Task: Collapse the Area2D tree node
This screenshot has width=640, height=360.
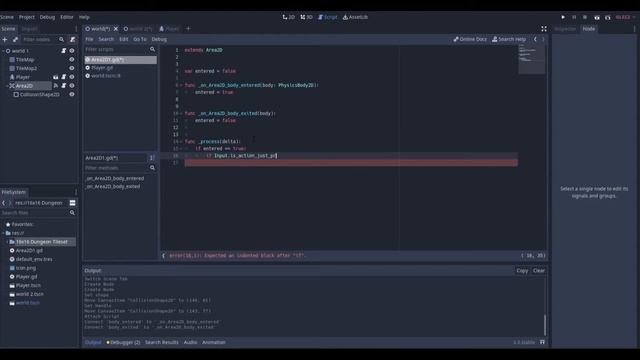Action: click(7, 86)
